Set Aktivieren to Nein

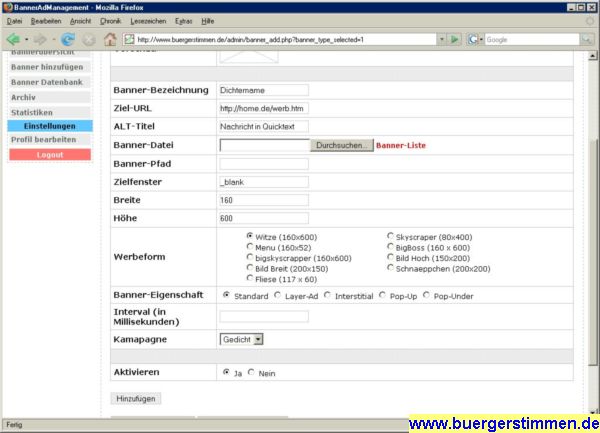coord(251,372)
